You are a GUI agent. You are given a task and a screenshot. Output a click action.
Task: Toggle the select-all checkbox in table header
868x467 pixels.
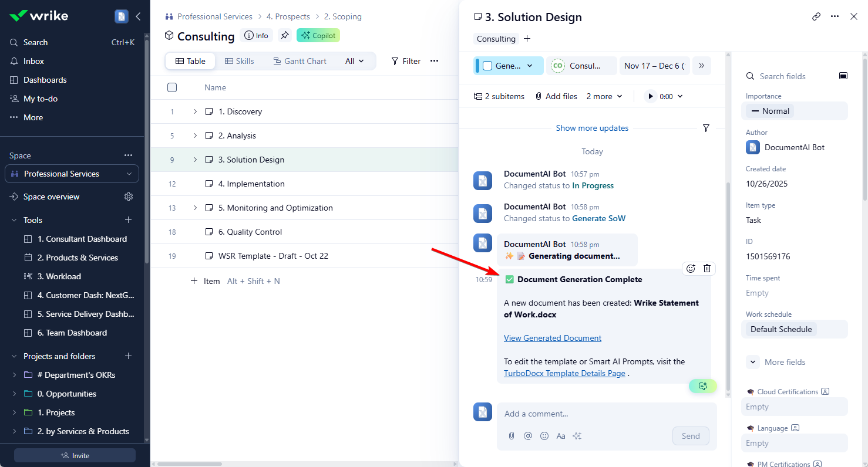(x=172, y=87)
